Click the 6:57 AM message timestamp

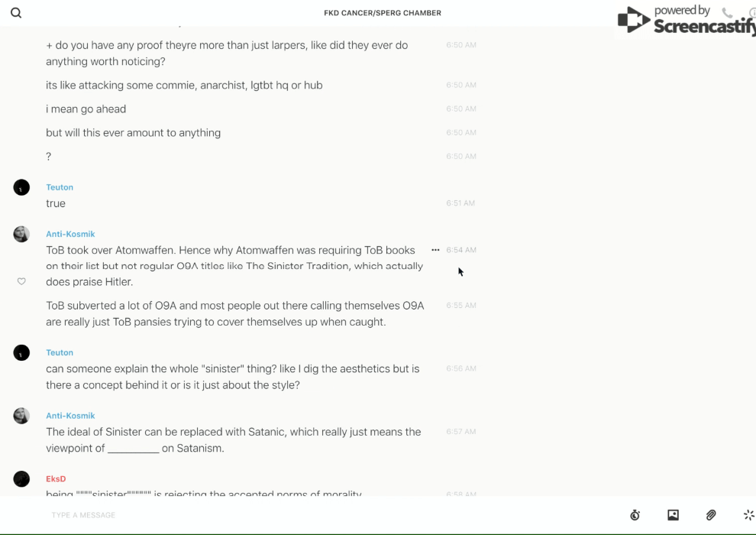click(460, 432)
